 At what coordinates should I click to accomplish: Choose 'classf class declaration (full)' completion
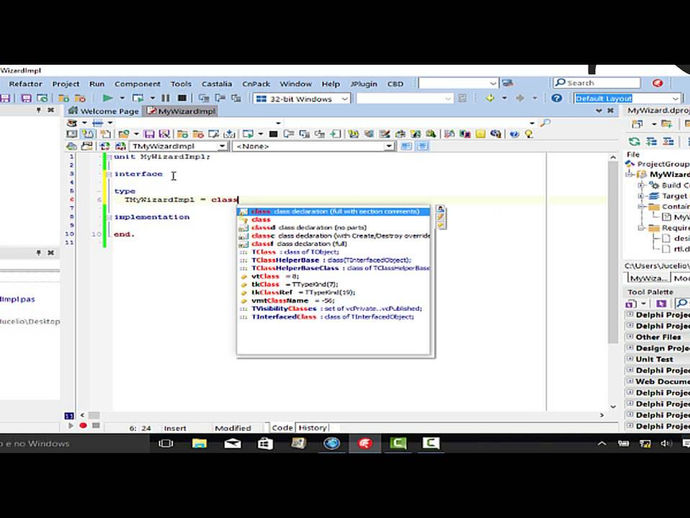click(333, 244)
